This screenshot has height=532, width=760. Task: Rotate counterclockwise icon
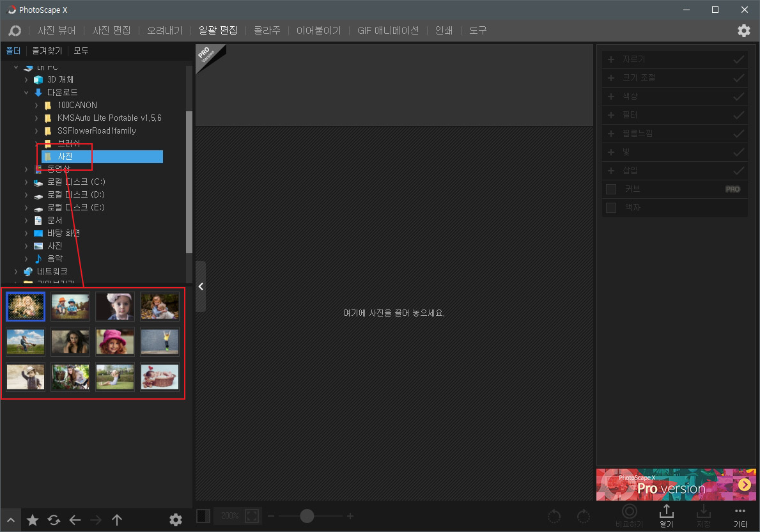(x=554, y=516)
